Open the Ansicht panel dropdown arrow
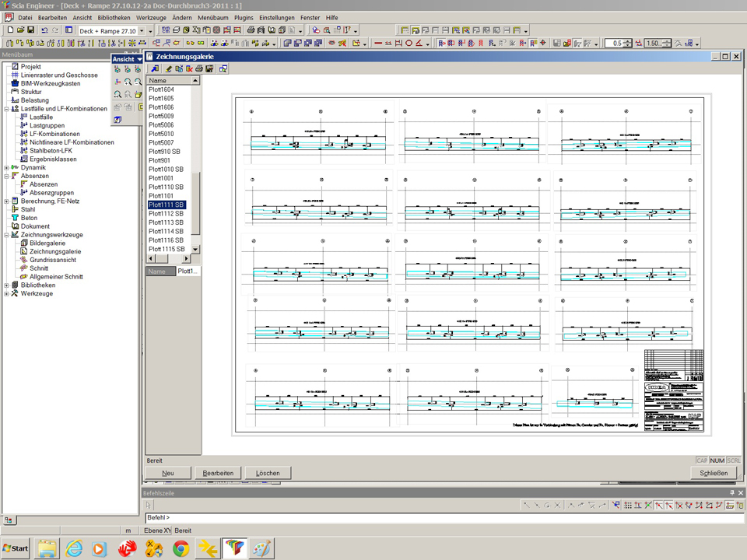747x560 pixels. pos(139,59)
